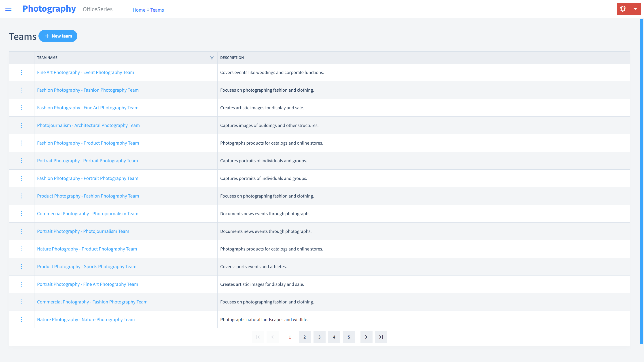
Task: Click the notifications bell icon
Action: click(623, 9)
